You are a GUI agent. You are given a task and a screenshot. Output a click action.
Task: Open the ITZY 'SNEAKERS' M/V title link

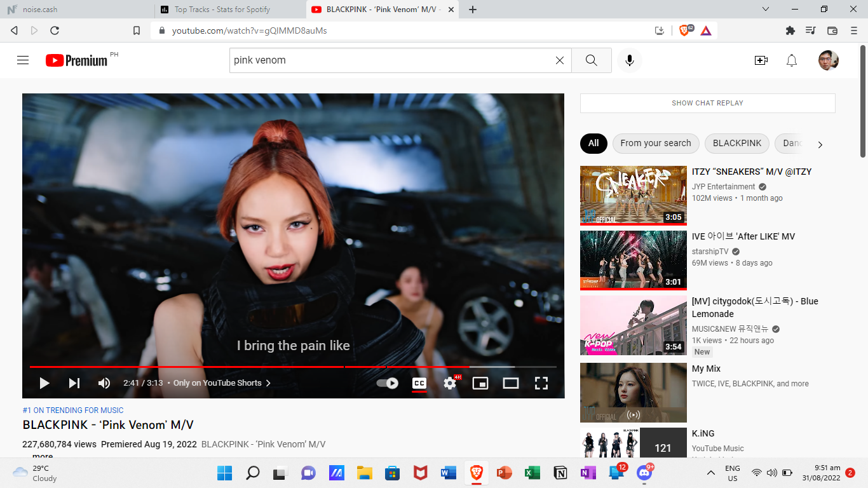752,172
